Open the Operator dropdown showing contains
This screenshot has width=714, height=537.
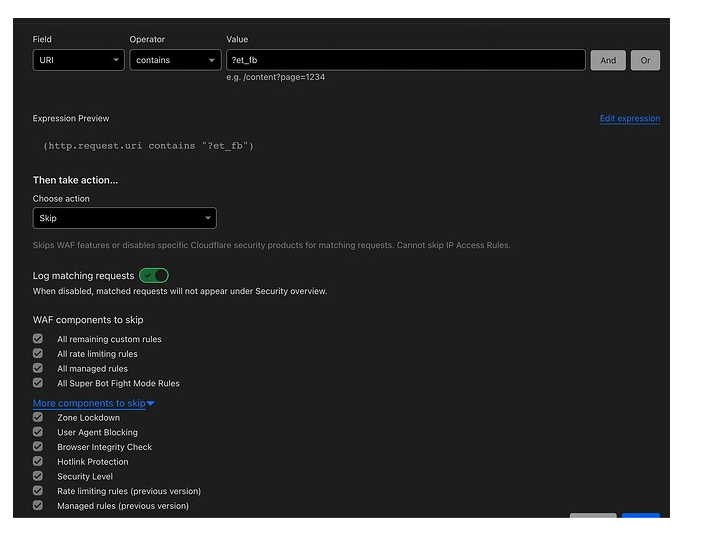[175, 60]
